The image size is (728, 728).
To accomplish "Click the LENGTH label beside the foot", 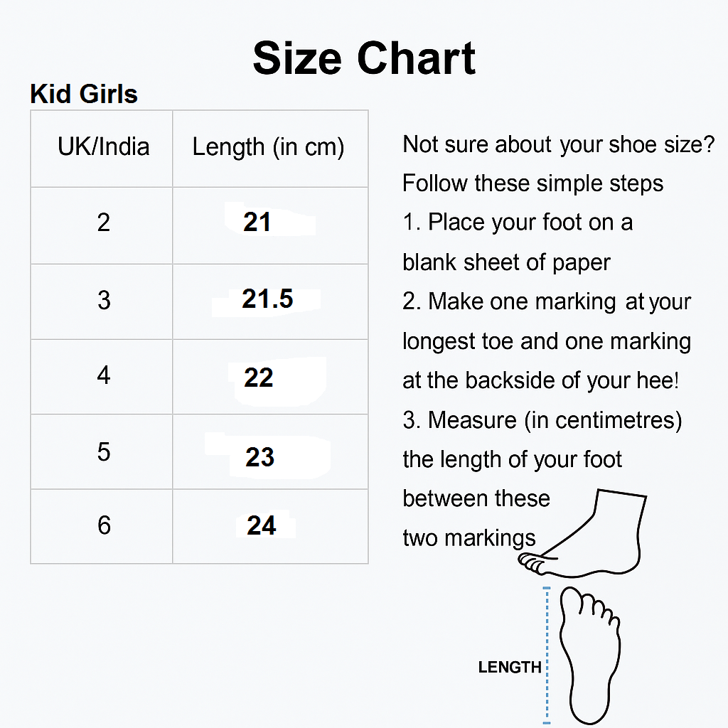I will (x=510, y=667).
